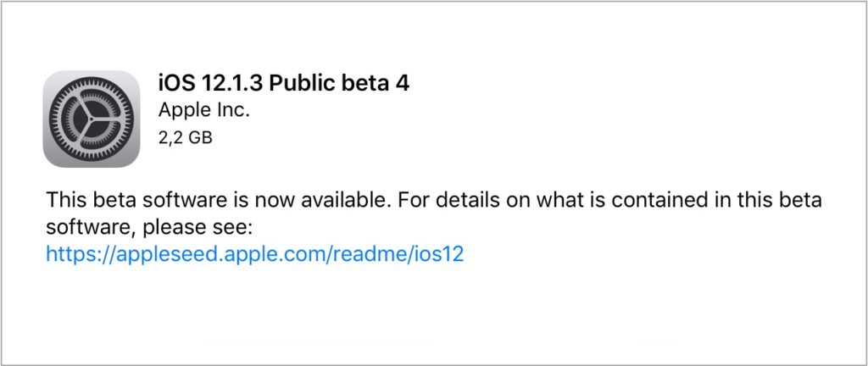Click the iOS Settings gear icon
The height and width of the screenshot is (366, 868).
92,119
